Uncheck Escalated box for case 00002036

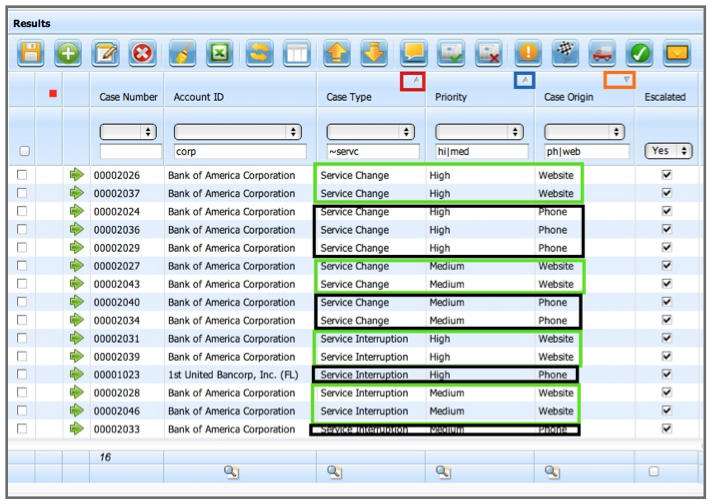667,229
